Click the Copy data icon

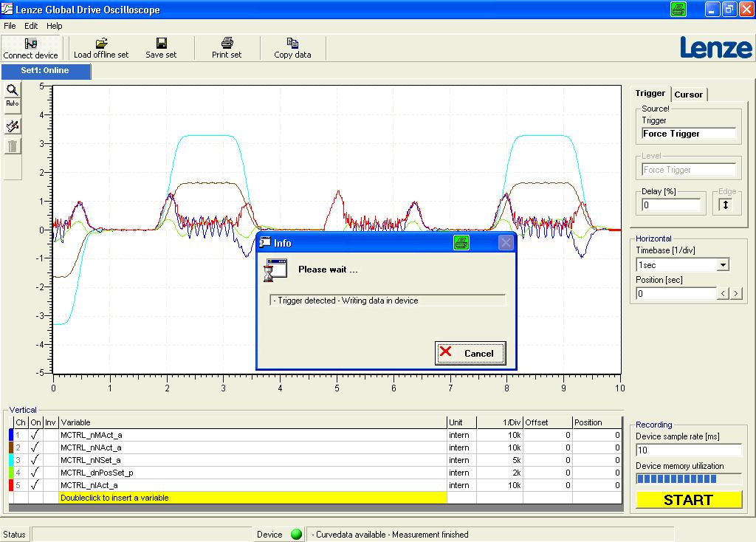(292, 43)
